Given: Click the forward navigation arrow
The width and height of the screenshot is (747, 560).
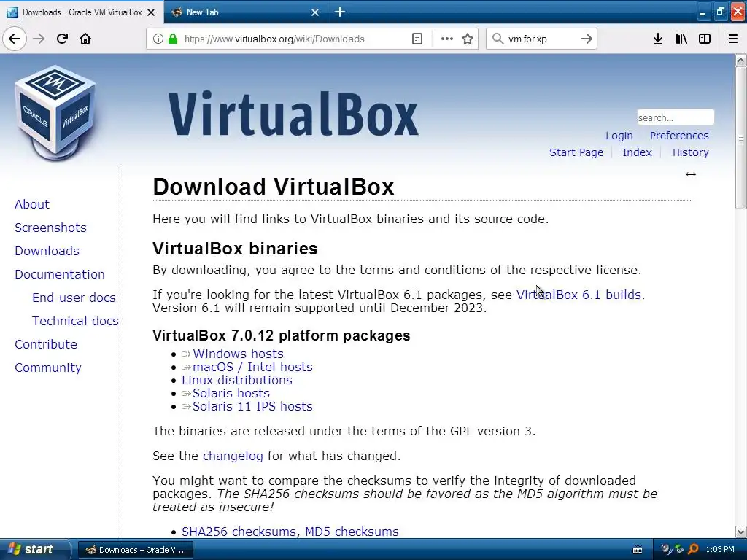Looking at the screenshot, I should tap(39, 39).
